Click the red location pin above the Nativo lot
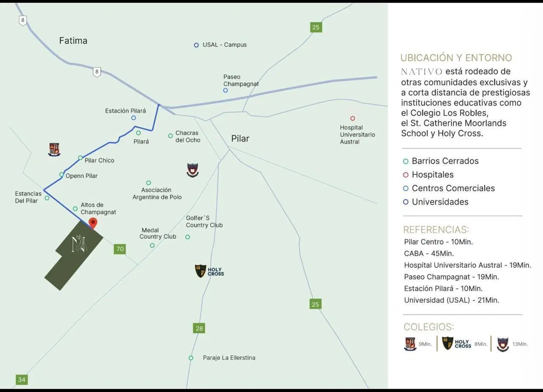The image size is (543, 392). pyautogui.click(x=92, y=222)
